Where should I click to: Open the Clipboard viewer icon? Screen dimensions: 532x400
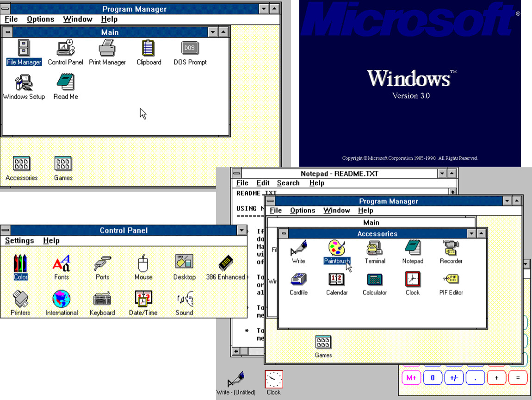[148, 52]
